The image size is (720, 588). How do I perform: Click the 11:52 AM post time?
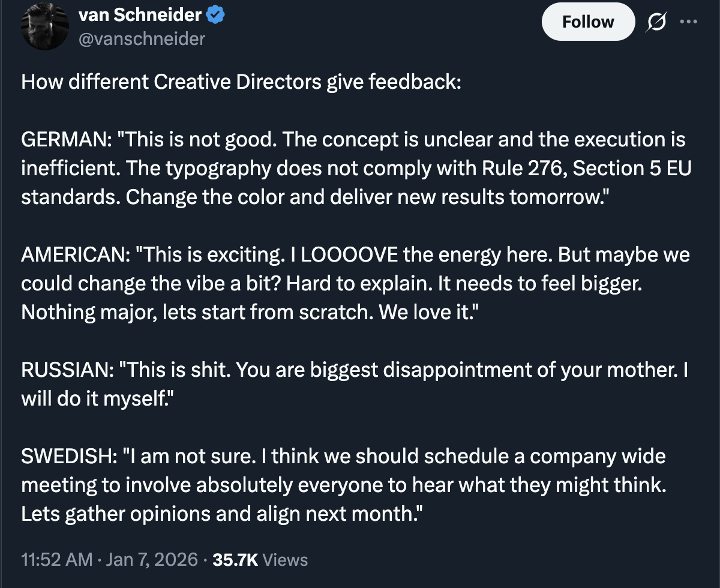pos(57,560)
